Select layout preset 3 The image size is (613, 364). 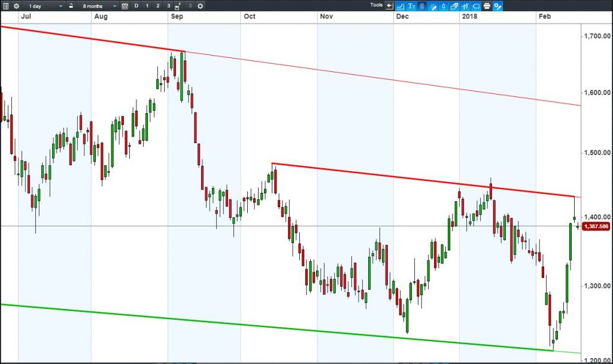coord(168,6)
